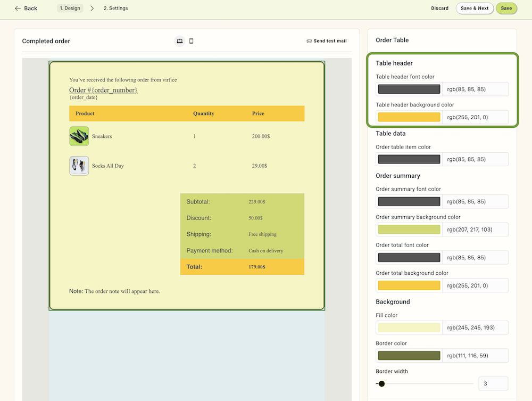Edit Order summary background rgb(207, 217, 103) field
This screenshot has width=532, height=401.
[x=475, y=230]
